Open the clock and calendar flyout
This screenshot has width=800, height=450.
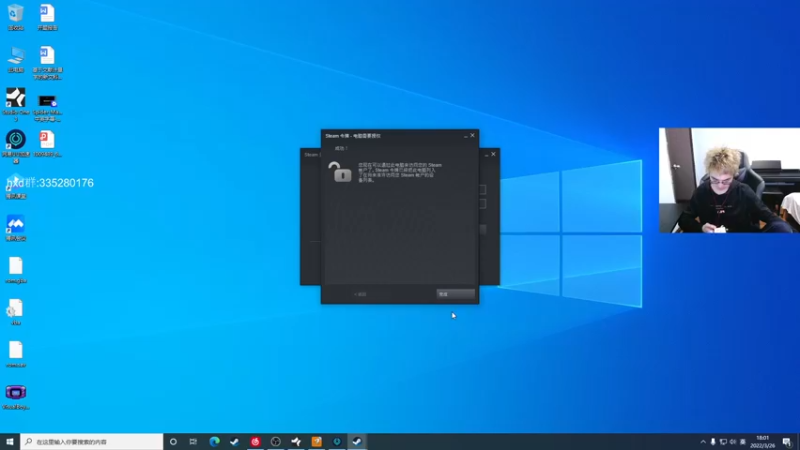click(762, 442)
